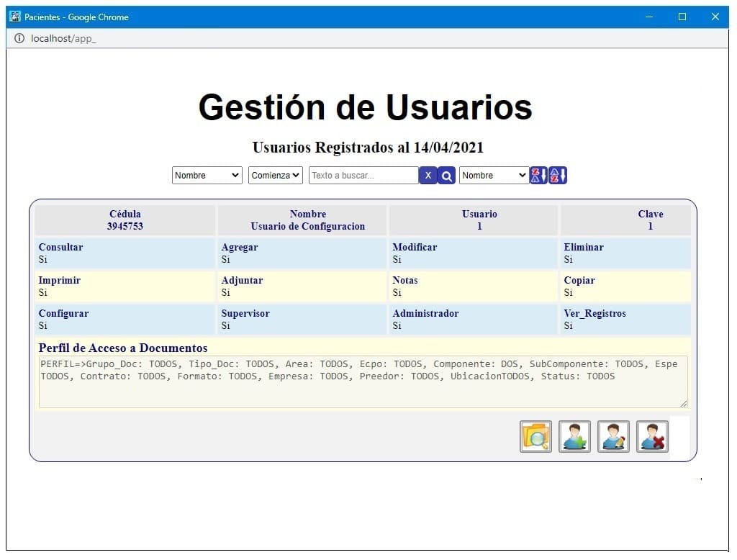Click the Imprimir permission cell
The height and width of the screenshot is (560, 737).
(125, 286)
